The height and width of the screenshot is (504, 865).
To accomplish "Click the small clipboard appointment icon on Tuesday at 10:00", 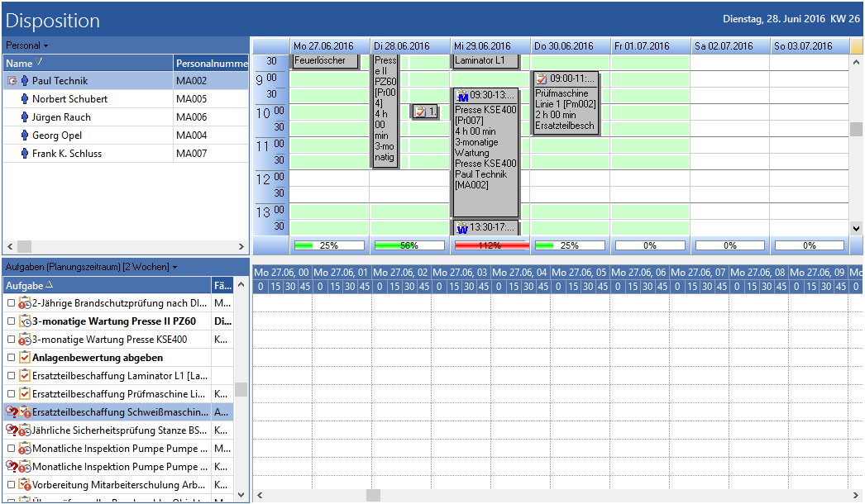I will pos(421,112).
